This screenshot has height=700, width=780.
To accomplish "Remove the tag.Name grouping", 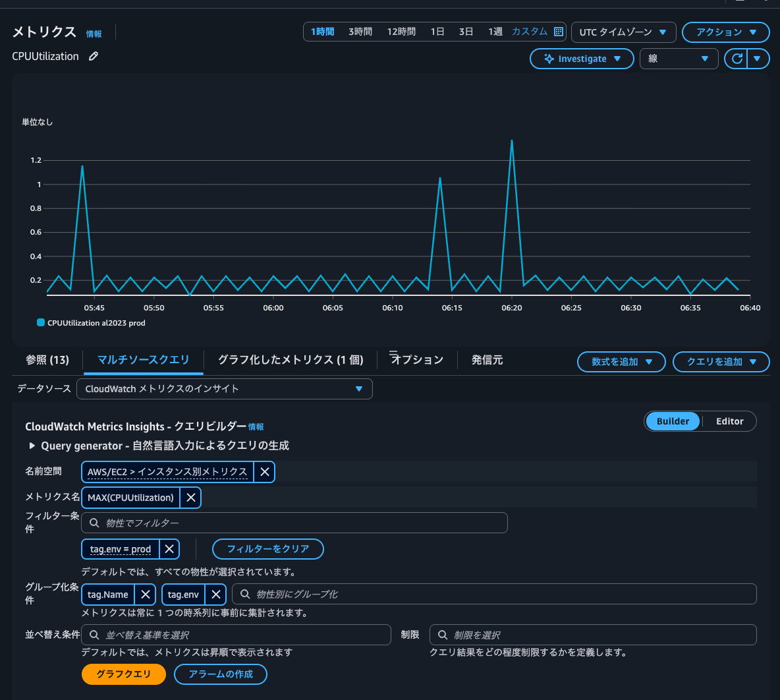I will tap(145, 595).
